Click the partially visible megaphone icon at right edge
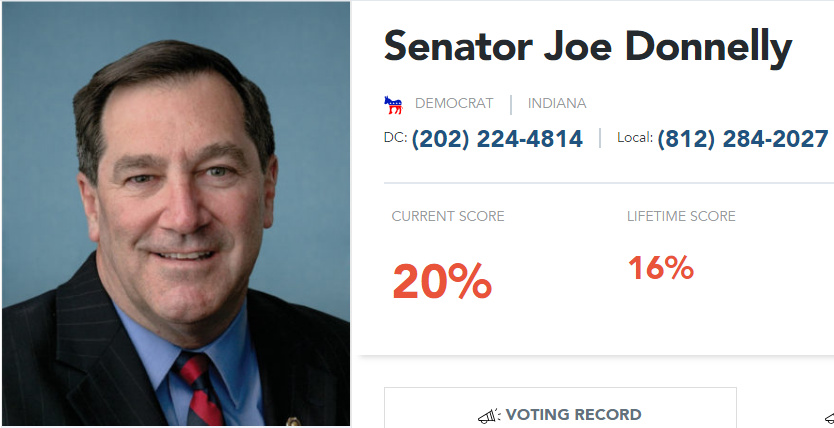The image size is (834, 428). click(829, 416)
